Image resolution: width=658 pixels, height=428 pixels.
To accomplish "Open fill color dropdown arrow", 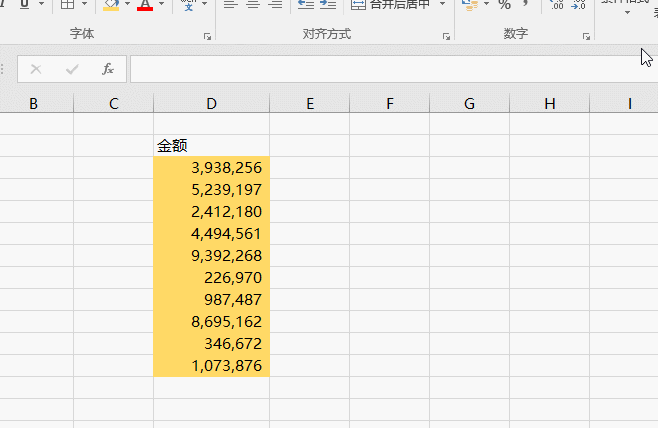I will [x=127, y=4].
